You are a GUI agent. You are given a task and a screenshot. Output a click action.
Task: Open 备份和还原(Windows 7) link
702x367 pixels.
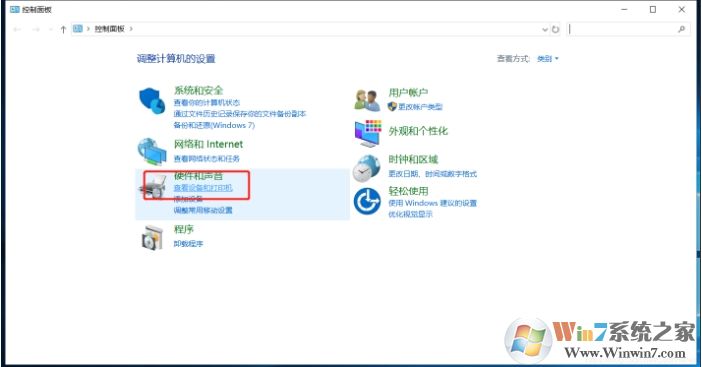coord(214,126)
